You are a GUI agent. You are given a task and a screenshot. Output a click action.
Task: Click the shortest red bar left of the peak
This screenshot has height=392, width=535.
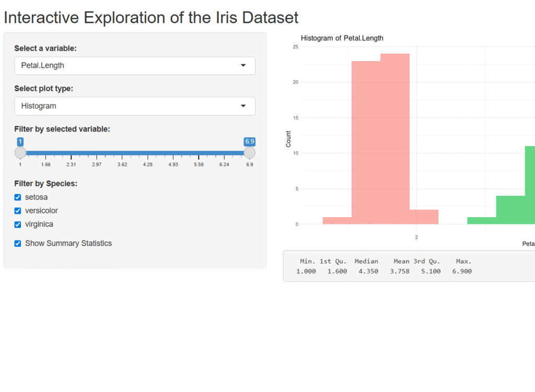point(337,221)
